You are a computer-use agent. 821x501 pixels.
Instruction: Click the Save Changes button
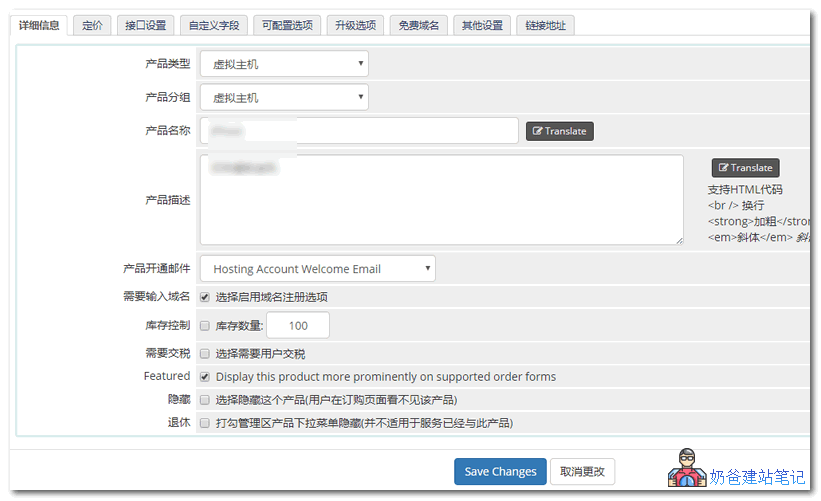(500, 472)
